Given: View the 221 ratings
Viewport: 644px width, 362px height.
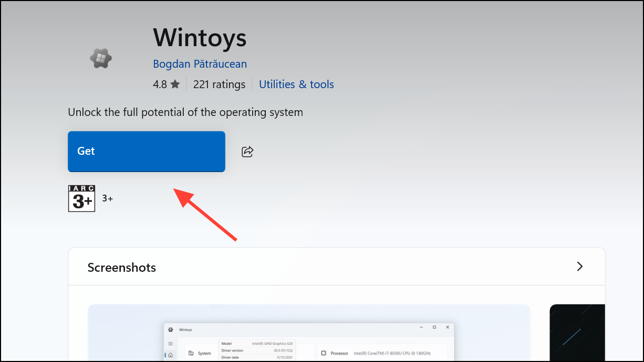Looking at the screenshot, I should point(219,84).
